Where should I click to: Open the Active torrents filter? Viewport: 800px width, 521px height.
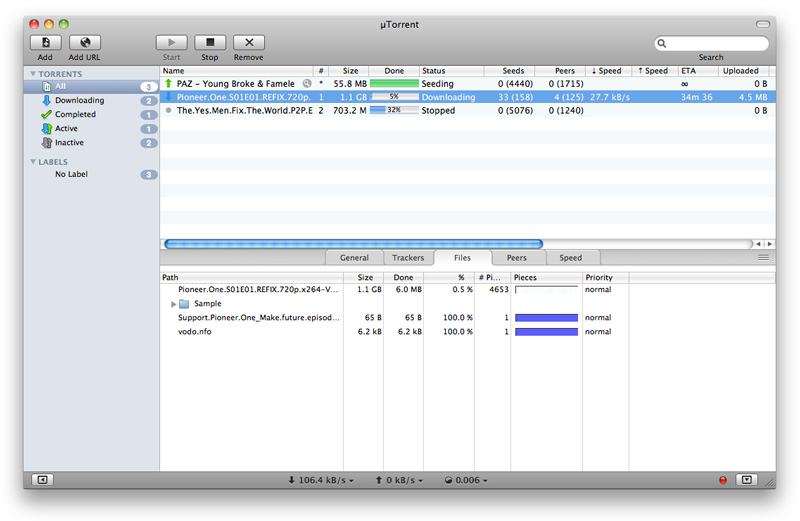pos(66,129)
